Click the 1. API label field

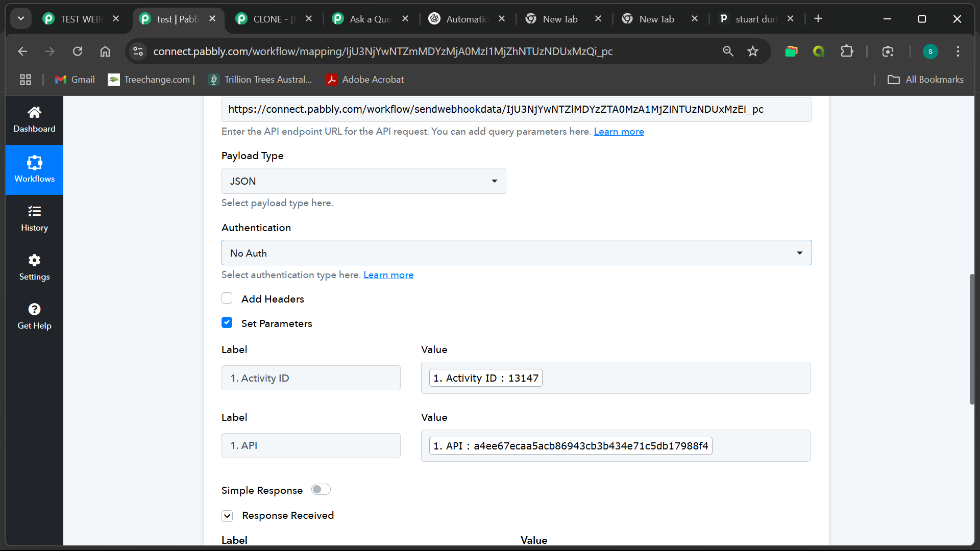coord(311,446)
